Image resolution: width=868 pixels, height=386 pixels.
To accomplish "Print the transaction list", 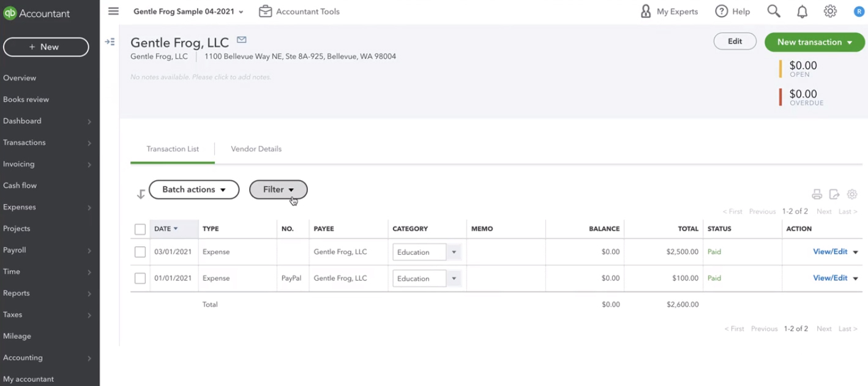I will tap(817, 194).
